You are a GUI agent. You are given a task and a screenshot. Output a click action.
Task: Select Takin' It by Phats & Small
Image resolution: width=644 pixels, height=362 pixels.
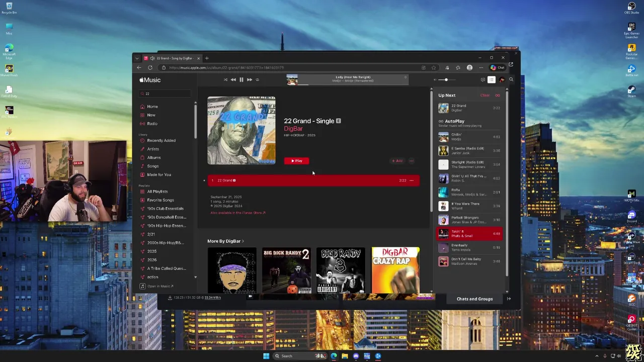tap(469, 233)
